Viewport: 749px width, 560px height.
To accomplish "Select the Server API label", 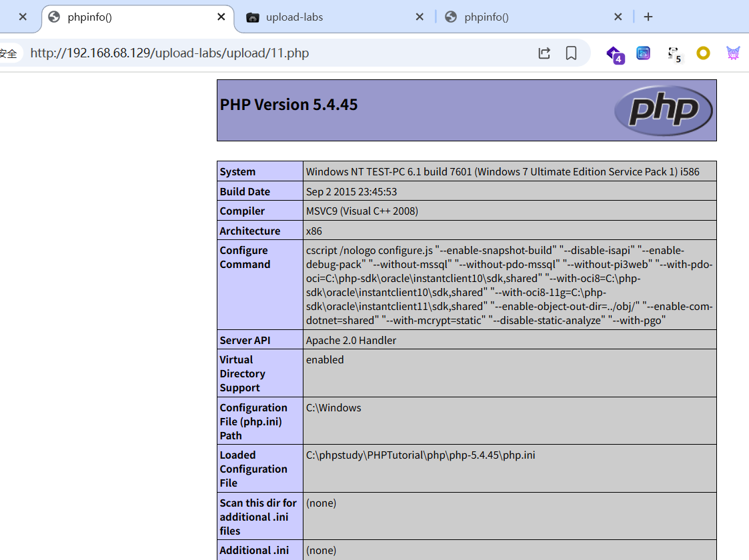I will click(x=245, y=341).
